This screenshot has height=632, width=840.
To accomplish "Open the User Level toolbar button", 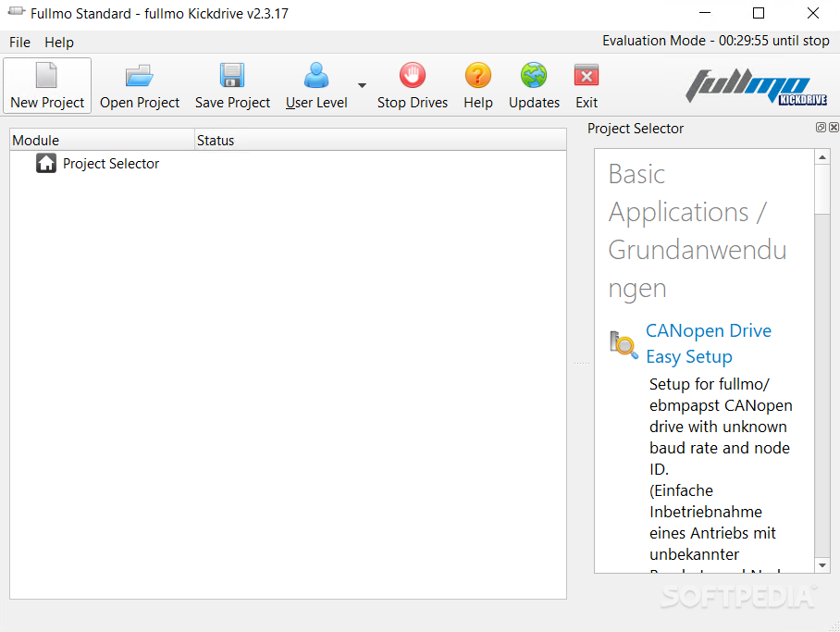I will coord(316,86).
